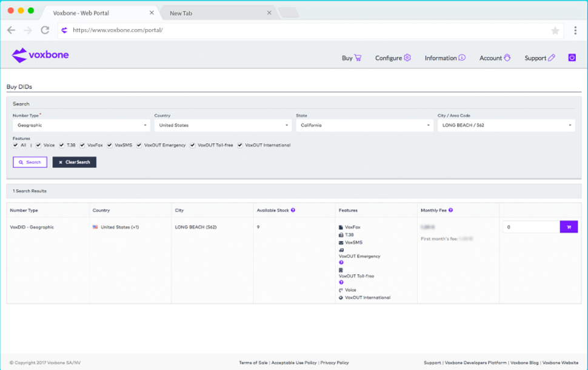Click the Voxbone logo
Screen dimensions: 588x370
(40, 56)
